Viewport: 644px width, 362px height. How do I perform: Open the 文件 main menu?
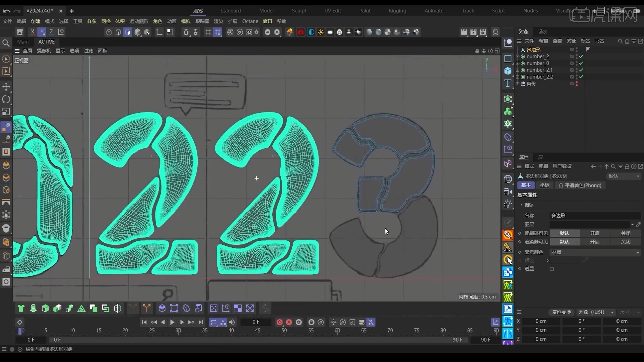click(x=7, y=21)
